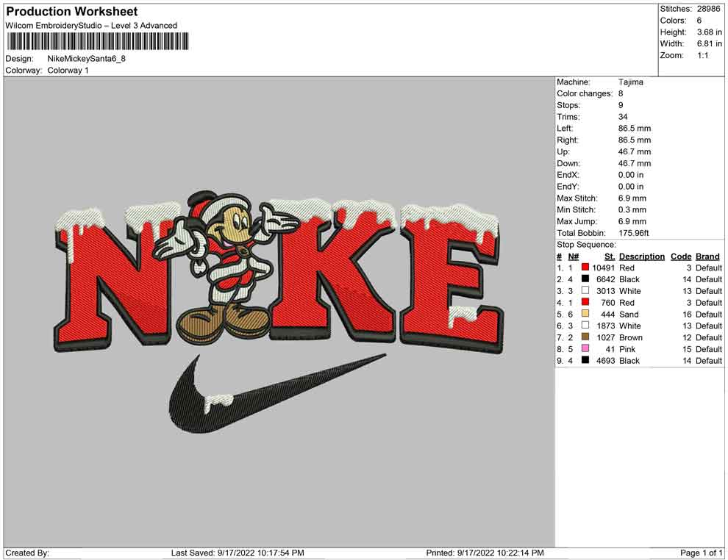This screenshot has width=728, height=560.
Task: Click the stitch count 3013 in stop 3
Action: [x=605, y=291]
